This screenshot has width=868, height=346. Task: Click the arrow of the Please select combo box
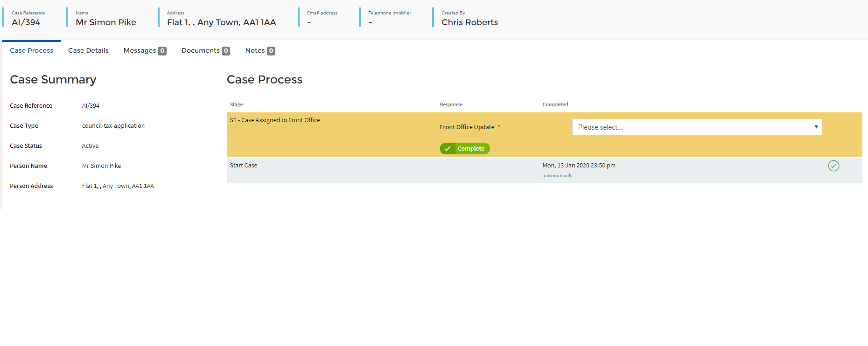(x=816, y=127)
